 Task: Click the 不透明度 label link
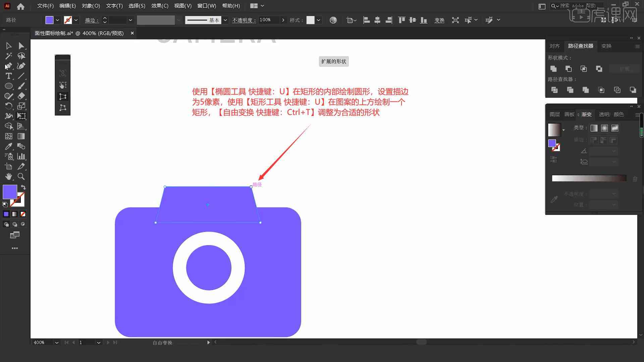coord(244,20)
